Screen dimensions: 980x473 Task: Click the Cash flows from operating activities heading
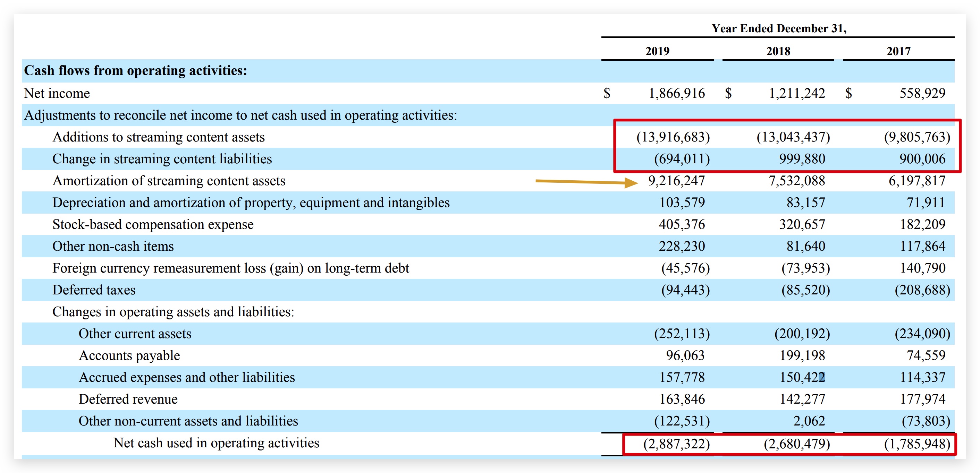pyautogui.click(x=135, y=71)
